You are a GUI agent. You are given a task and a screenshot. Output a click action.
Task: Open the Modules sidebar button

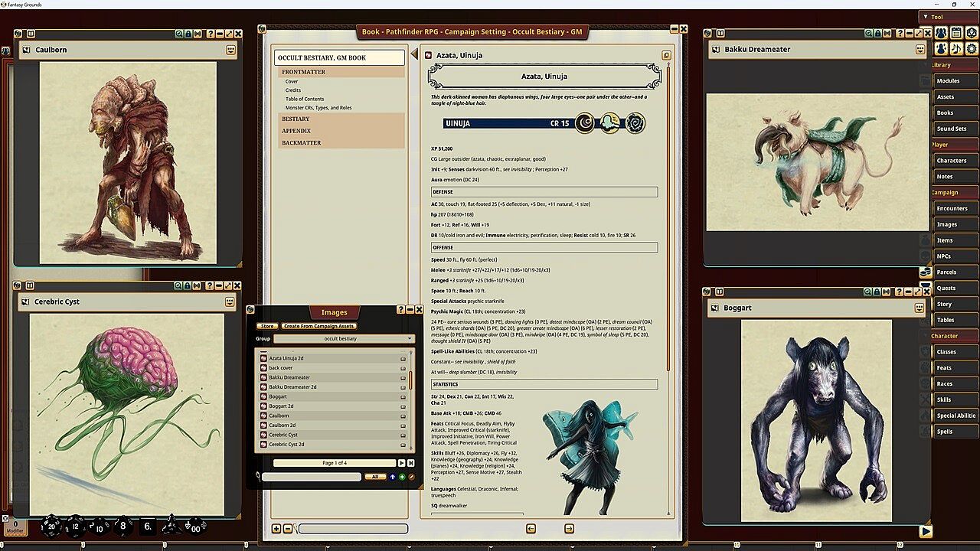click(x=955, y=80)
